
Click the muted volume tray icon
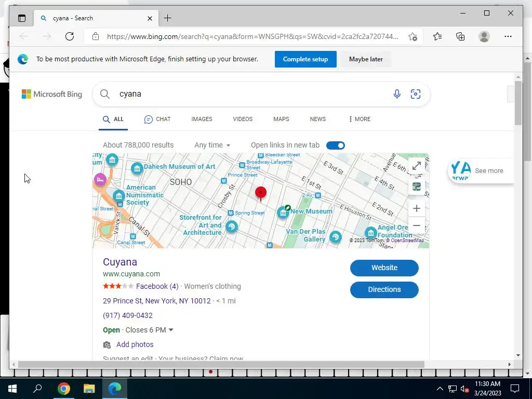[464, 389]
